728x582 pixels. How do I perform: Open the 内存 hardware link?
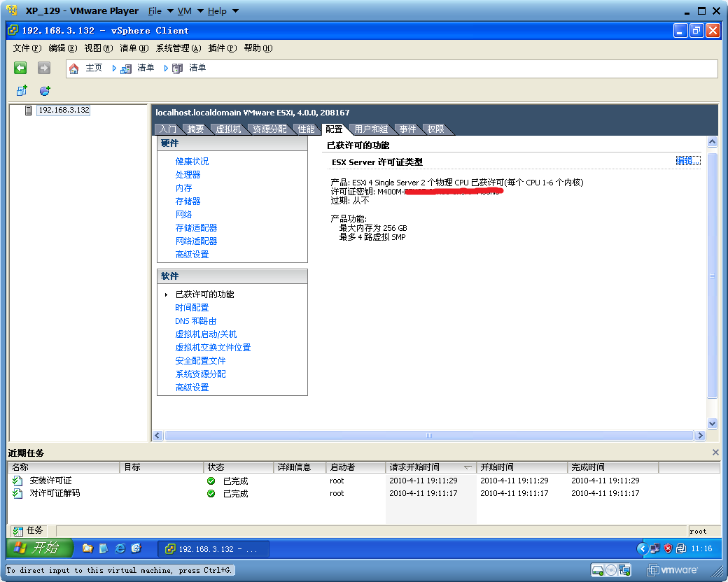pos(184,188)
